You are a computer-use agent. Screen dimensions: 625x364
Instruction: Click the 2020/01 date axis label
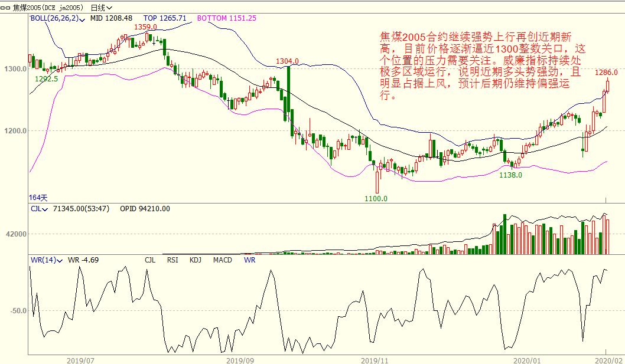pyautogui.click(x=528, y=359)
